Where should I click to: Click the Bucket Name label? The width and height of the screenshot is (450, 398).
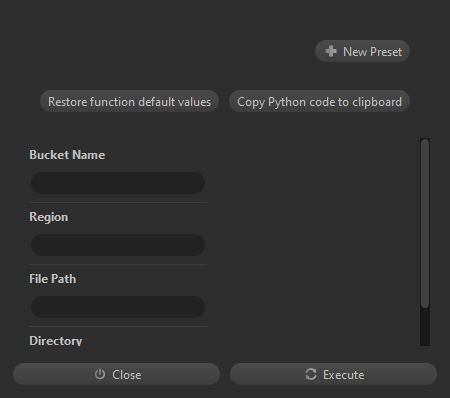click(67, 155)
